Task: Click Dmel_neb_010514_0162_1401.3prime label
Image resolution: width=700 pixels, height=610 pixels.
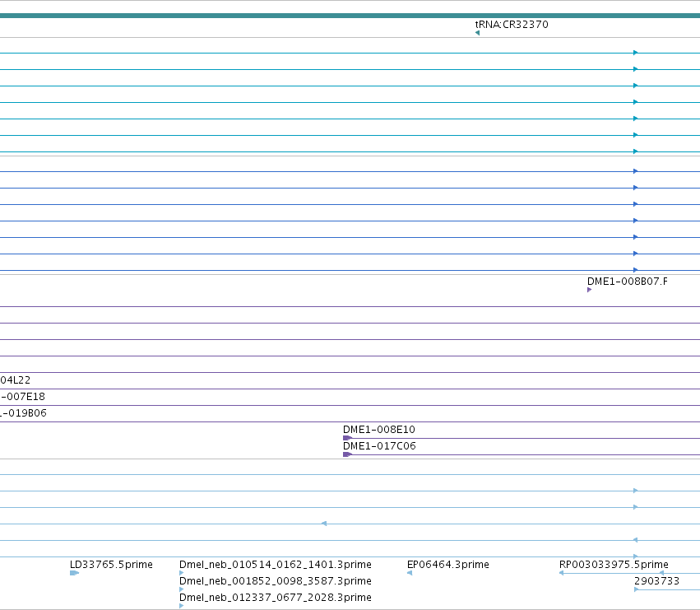Action: coord(276,565)
